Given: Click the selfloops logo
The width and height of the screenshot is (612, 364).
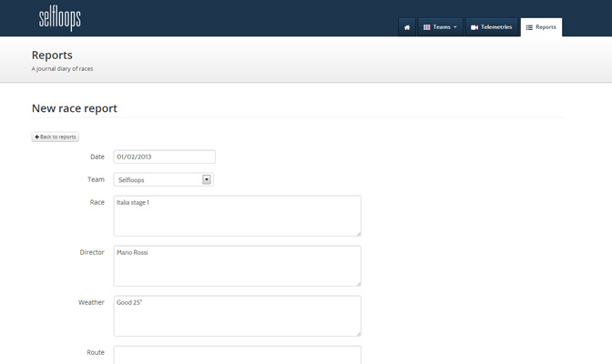Looking at the screenshot, I should [x=60, y=18].
